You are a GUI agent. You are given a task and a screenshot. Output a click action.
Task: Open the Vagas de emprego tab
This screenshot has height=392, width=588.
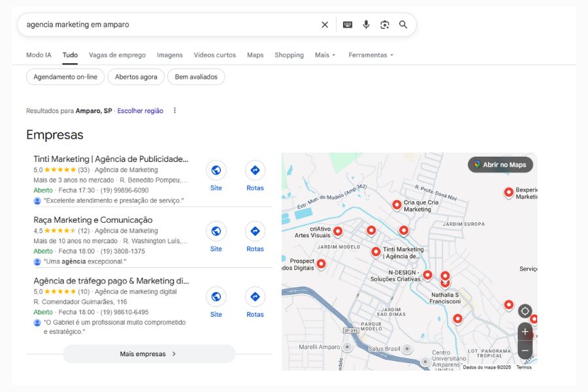point(118,55)
